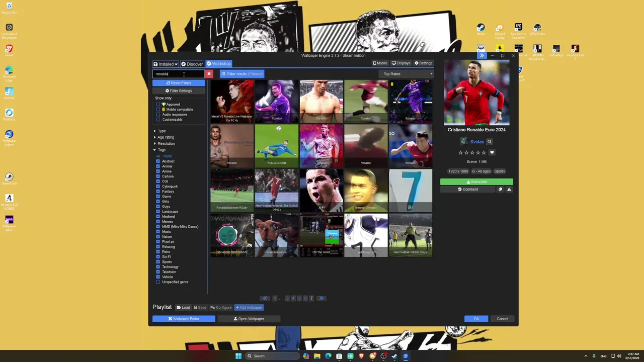Check the Unspecified genre tag
Image resolution: width=644 pixels, height=362 pixels.
click(158, 282)
